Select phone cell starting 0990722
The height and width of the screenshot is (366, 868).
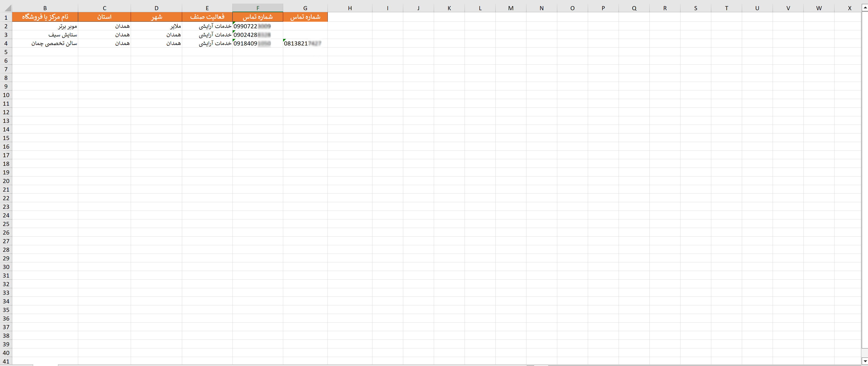click(x=258, y=26)
